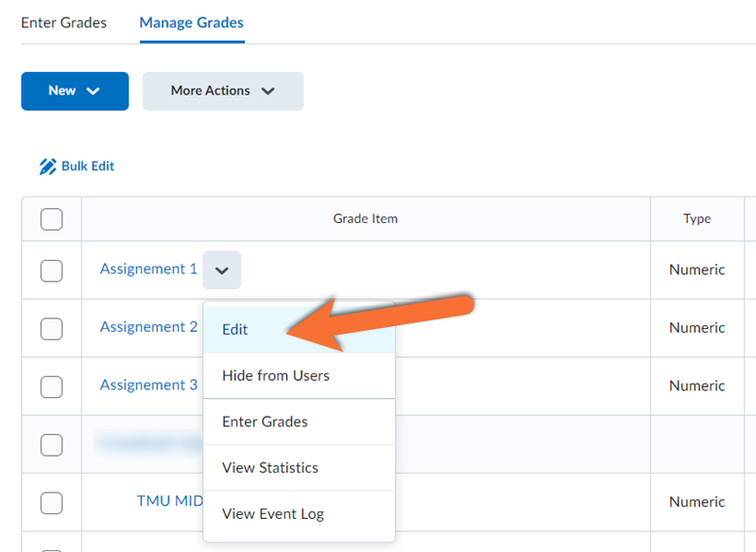
Task: Click the Assignement 3 link
Action: [x=148, y=385]
